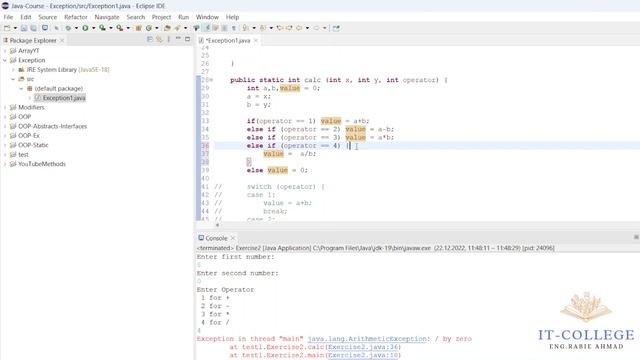The height and width of the screenshot is (360, 640).
Task: Close the Console view tab
Action: coord(233,238)
